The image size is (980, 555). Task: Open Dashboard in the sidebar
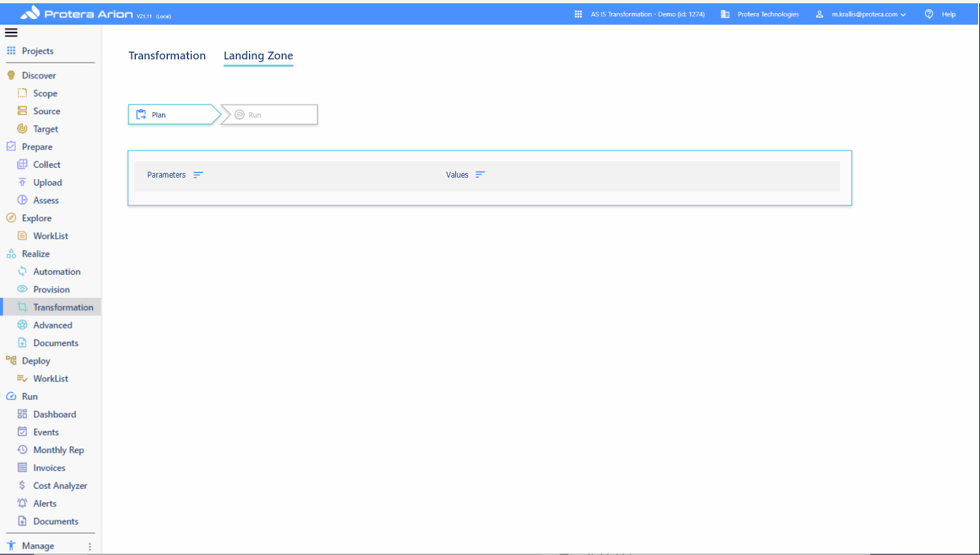click(x=54, y=415)
